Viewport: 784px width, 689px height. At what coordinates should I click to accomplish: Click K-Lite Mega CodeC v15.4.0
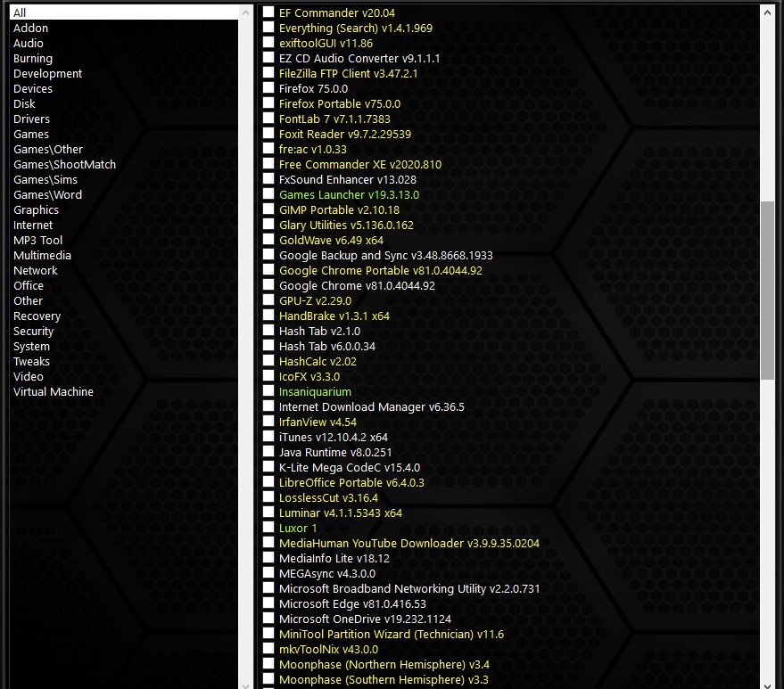(x=350, y=467)
